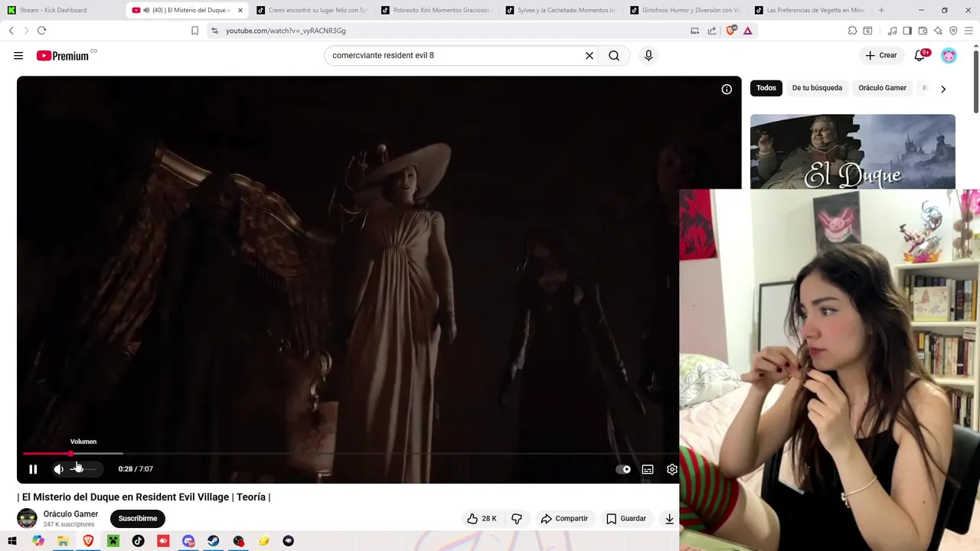980x551 pixels.
Task: Open the Brave Shields lion icon
Action: click(x=730, y=31)
